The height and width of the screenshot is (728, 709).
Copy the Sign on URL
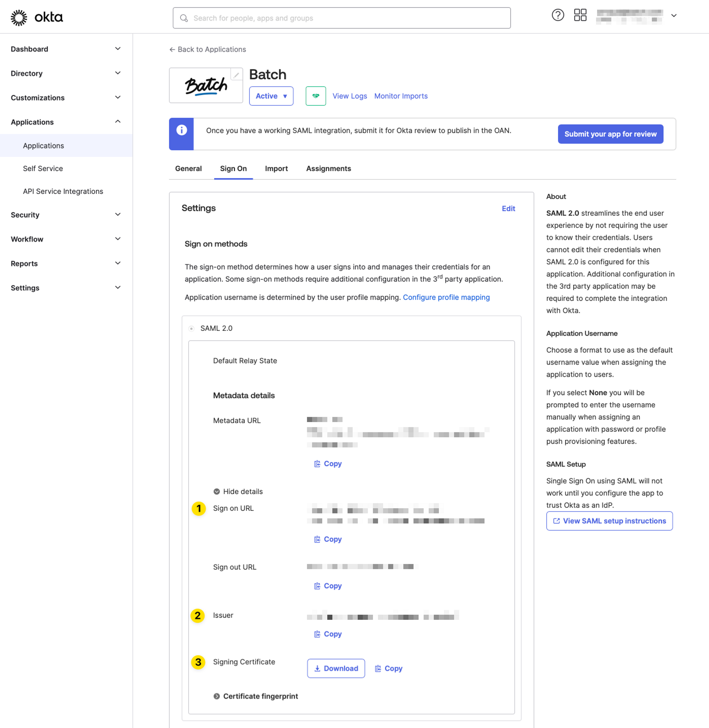point(328,539)
